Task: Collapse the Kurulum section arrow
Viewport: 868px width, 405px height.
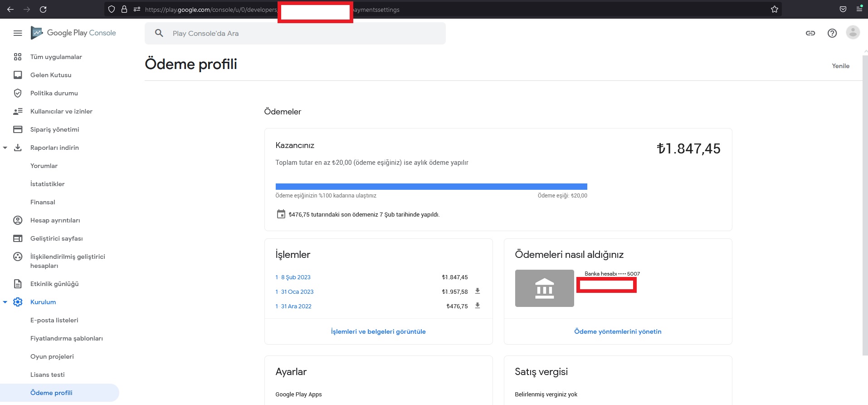Action: (x=5, y=302)
